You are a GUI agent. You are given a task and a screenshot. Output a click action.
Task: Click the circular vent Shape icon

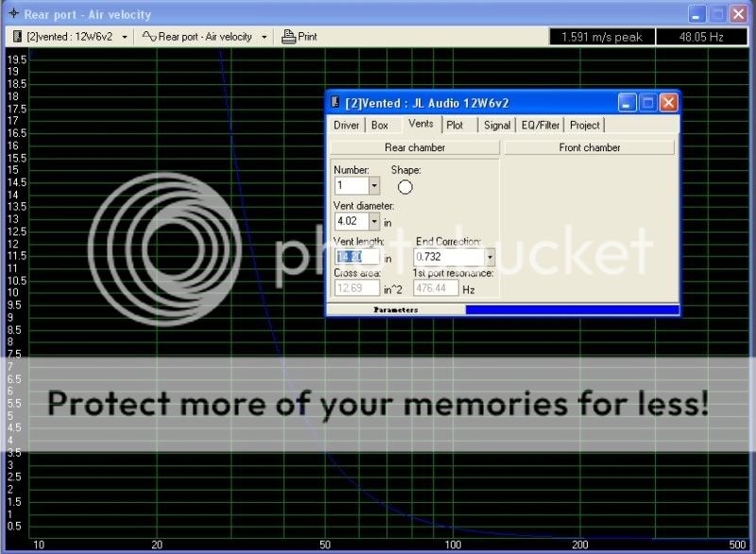click(x=405, y=187)
